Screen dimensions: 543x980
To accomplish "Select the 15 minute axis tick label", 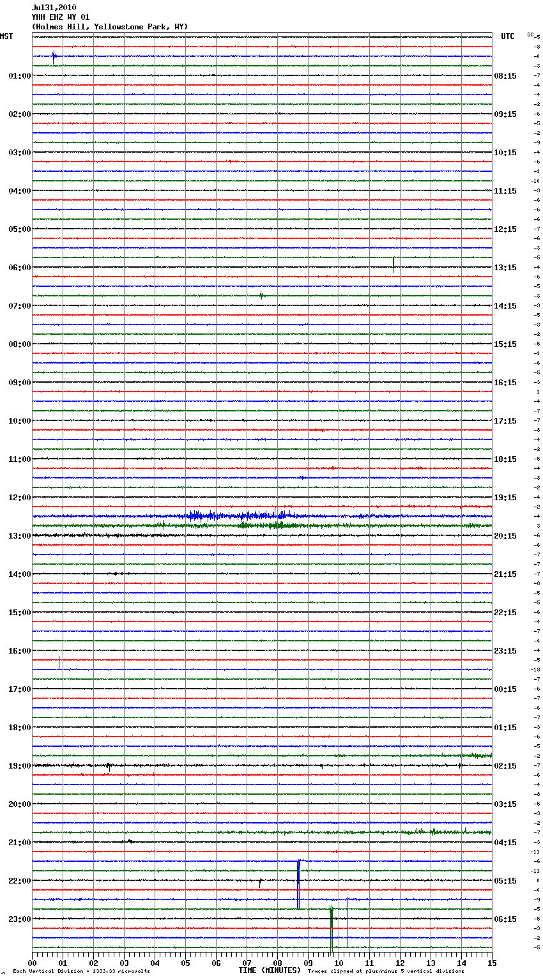I will pos(492,963).
